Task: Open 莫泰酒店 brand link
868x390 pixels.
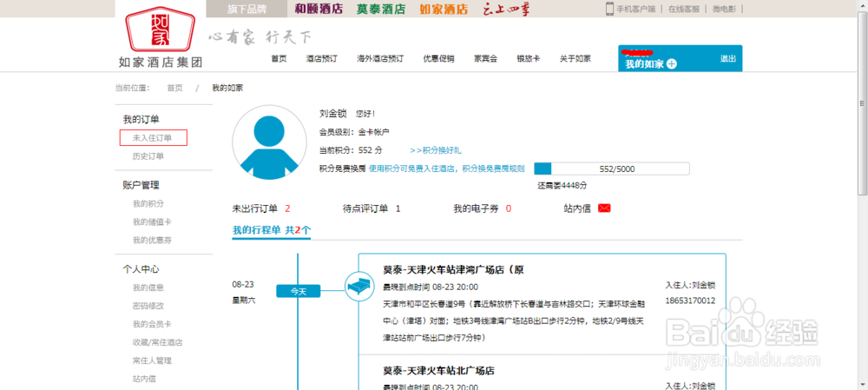Action: point(381,9)
